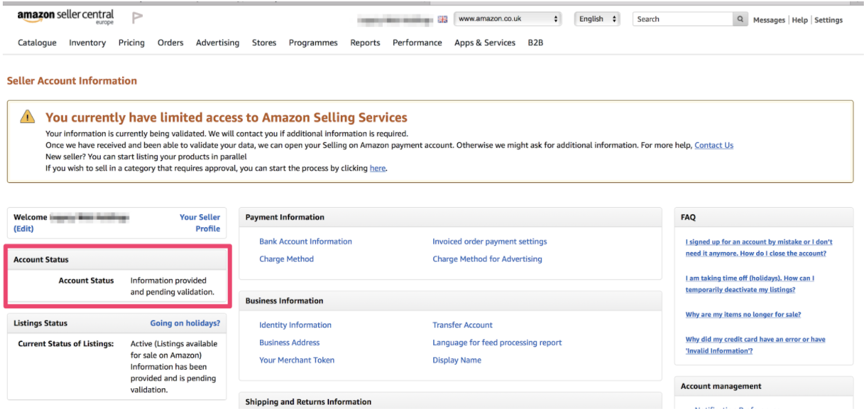Image resolution: width=868 pixels, height=413 pixels.
Task: Open the Catalogue menu
Action: click(x=37, y=43)
